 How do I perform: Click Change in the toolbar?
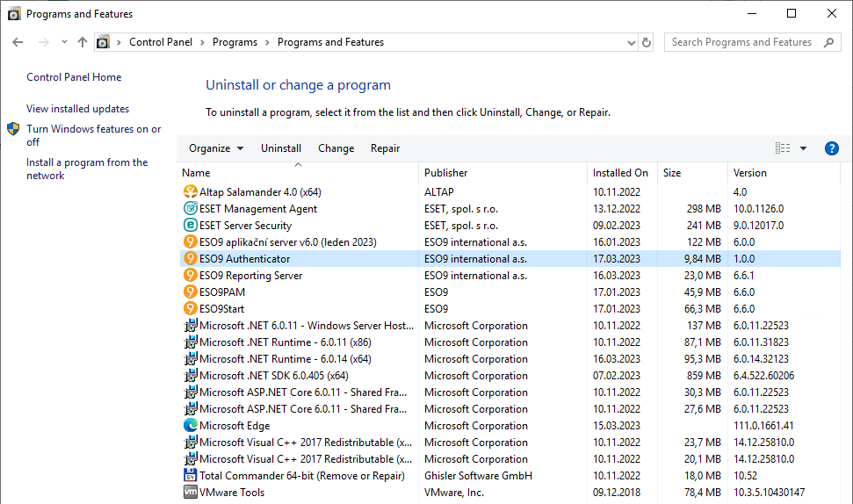[336, 148]
